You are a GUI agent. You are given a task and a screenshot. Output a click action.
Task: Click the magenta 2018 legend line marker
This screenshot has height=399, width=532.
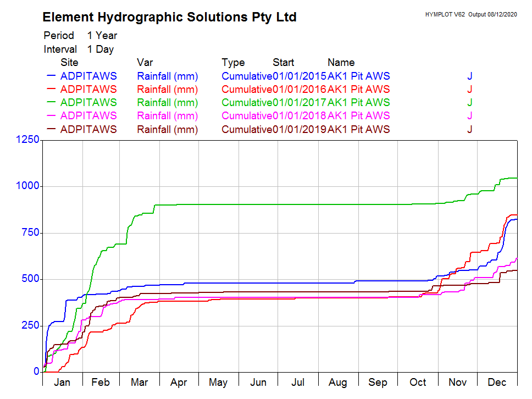pos(52,115)
